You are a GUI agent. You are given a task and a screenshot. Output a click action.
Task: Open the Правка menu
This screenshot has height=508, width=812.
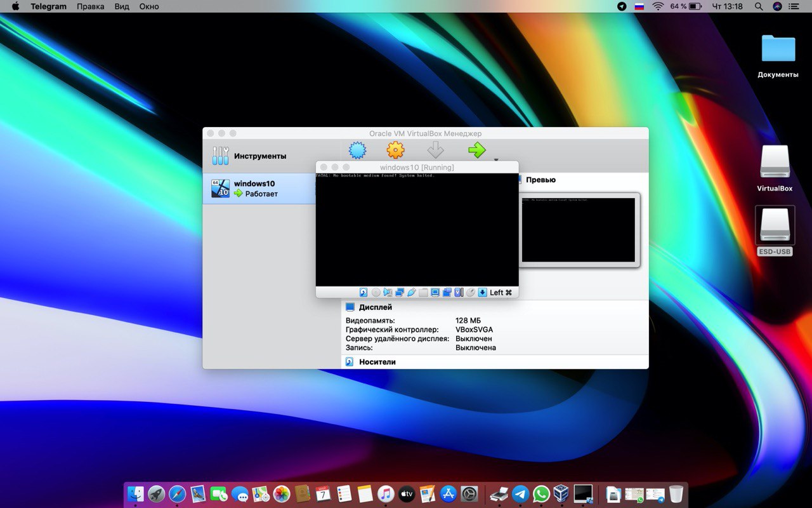point(91,6)
